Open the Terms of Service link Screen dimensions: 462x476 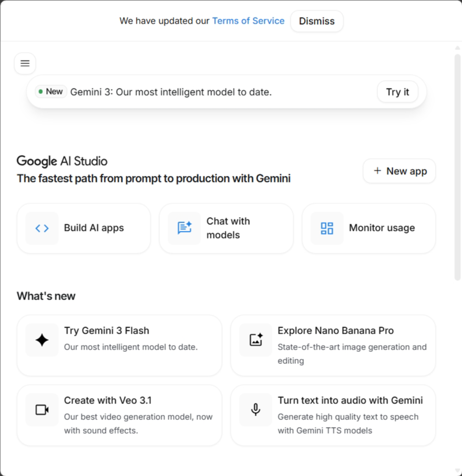click(x=248, y=21)
